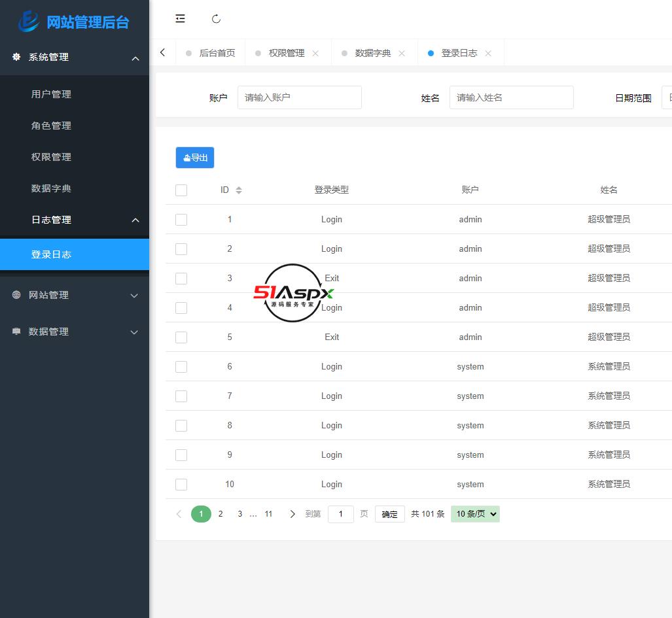
Task: Close the 登录日志 tab
Action: pos(487,53)
